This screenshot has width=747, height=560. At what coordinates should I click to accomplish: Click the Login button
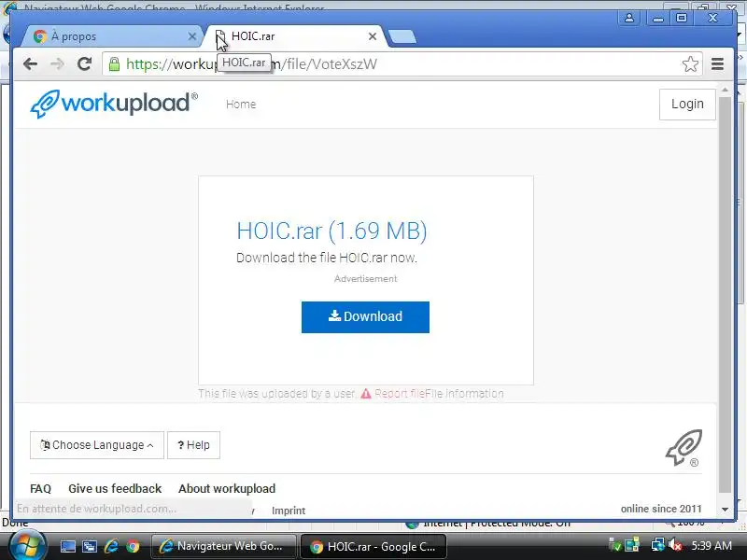[x=687, y=105]
